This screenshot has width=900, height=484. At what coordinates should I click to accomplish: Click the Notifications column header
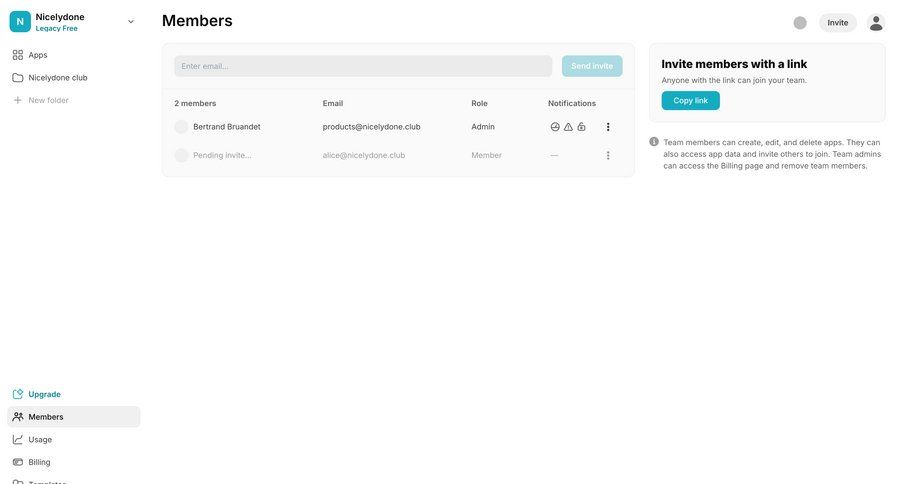pyautogui.click(x=572, y=103)
